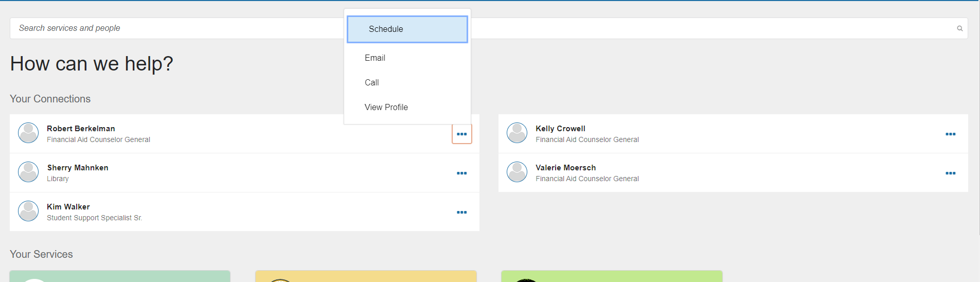Open options menu for Sherry Mahnken
980x282 pixels.
coord(462,173)
